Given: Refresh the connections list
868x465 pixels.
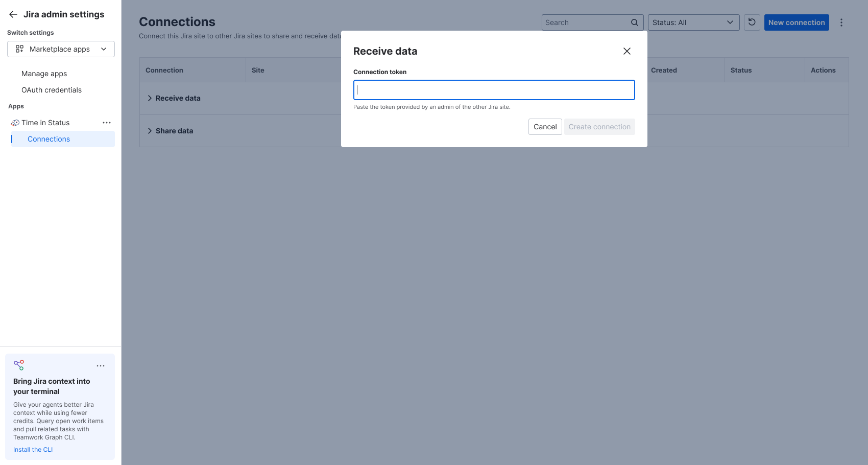Looking at the screenshot, I should coord(752,22).
